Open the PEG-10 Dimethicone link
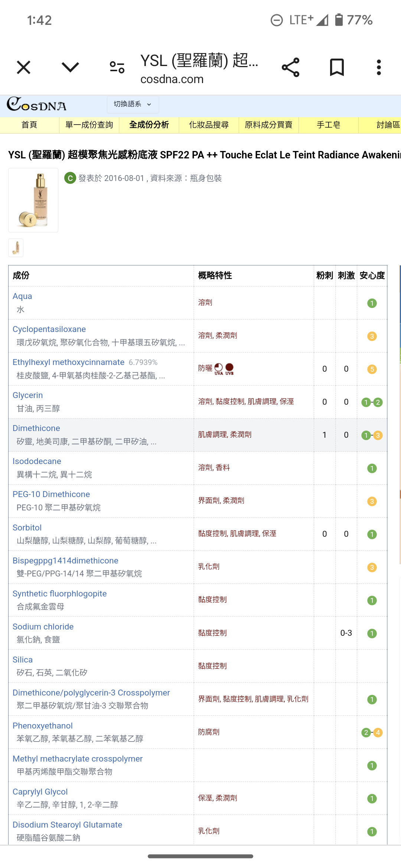 pos(51,494)
